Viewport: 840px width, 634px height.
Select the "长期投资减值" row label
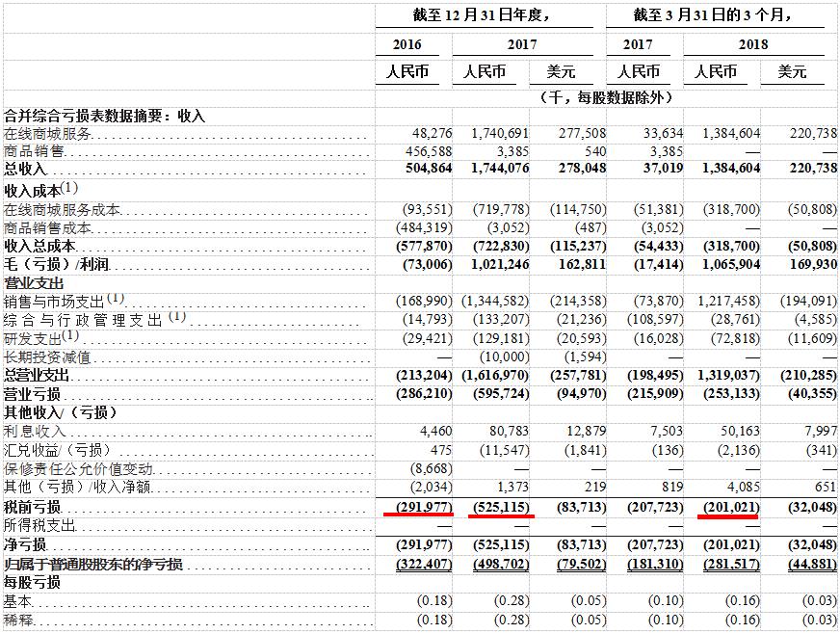(47, 357)
